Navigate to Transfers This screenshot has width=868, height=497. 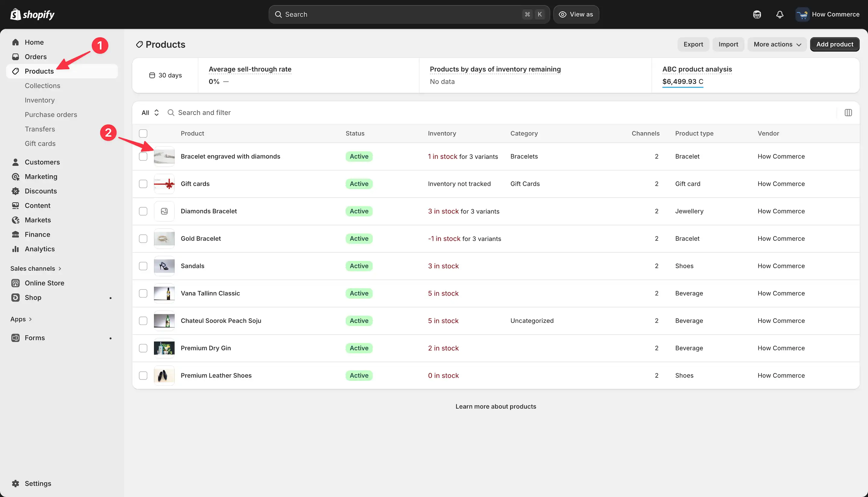click(x=39, y=129)
